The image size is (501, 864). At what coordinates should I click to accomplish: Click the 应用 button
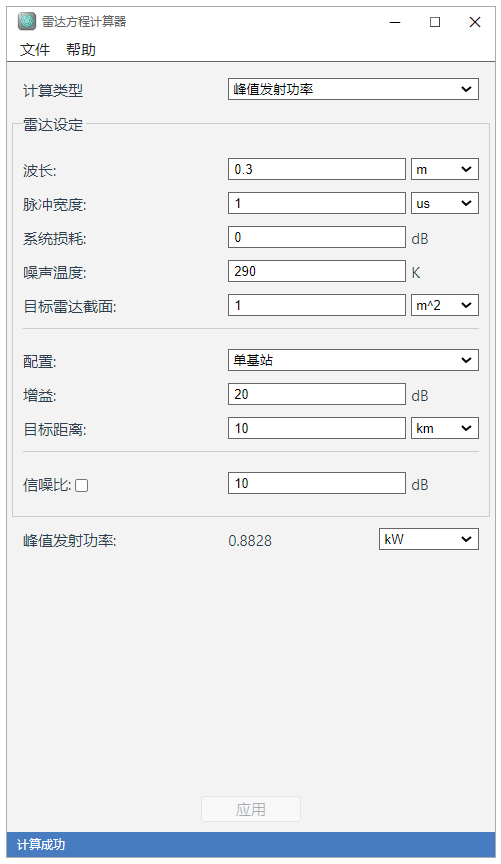pos(251,809)
